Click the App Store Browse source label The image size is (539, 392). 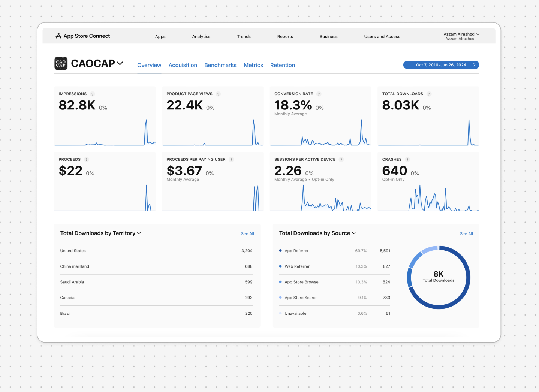pyautogui.click(x=301, y=282)
